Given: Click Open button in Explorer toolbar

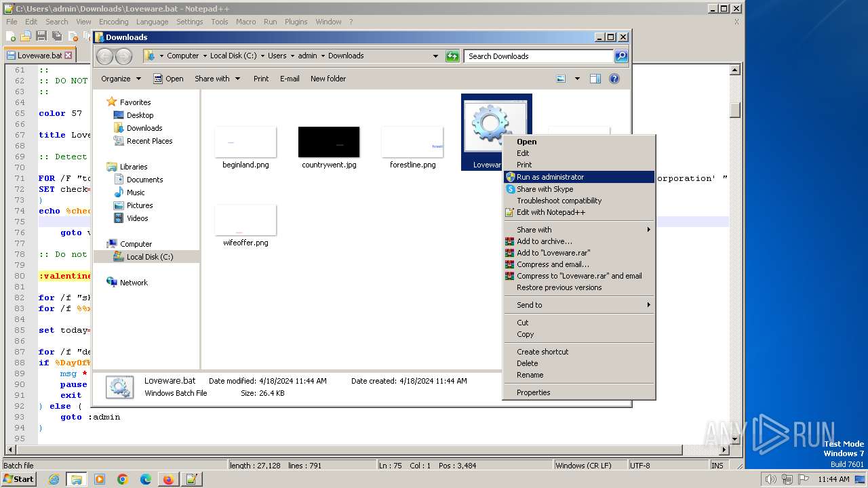Looking at the screenshot, I should point(168,79).
